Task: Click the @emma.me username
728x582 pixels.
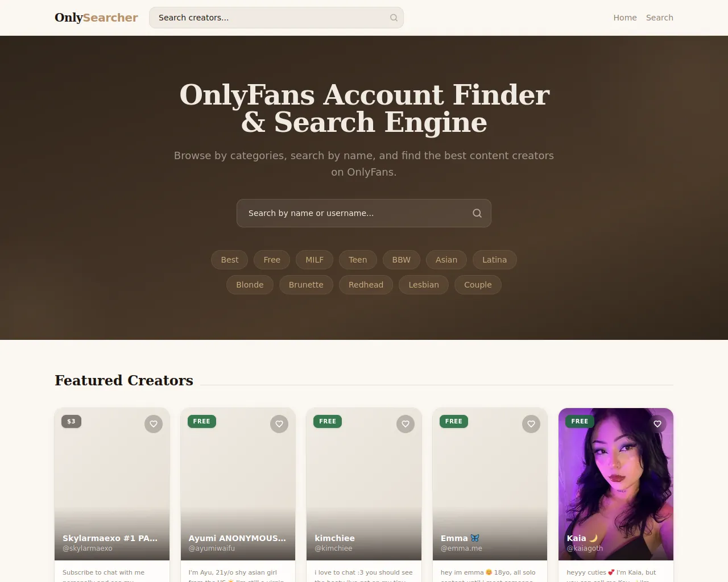Action: pyautogui.click(x=461, y=548)
